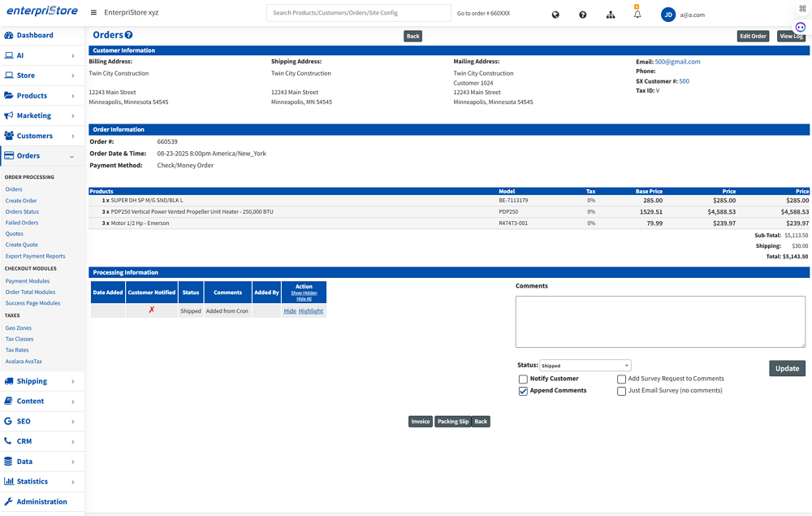Click the sitemap hierarchy icon
The width and height of the screenshot is (812, 516).
[611, 15]
